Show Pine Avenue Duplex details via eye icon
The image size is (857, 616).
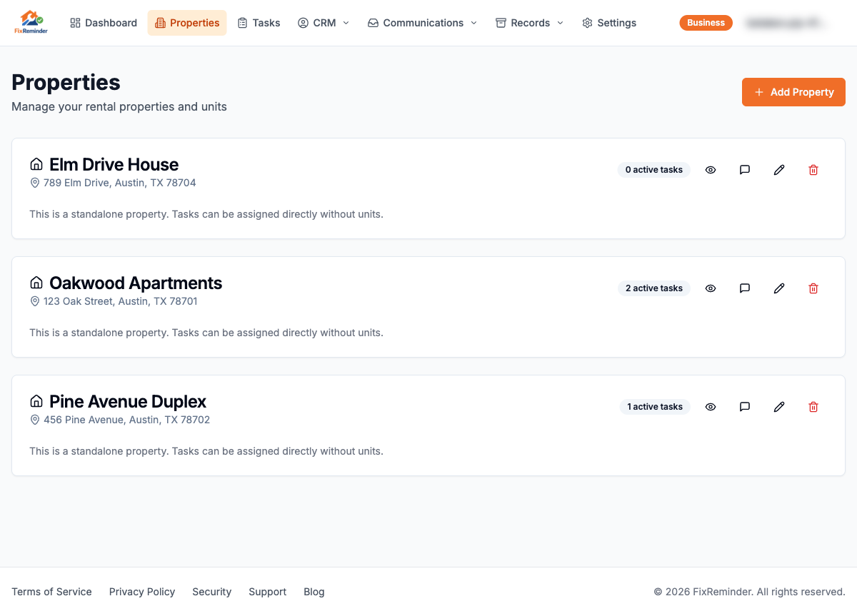click(710, 406)
